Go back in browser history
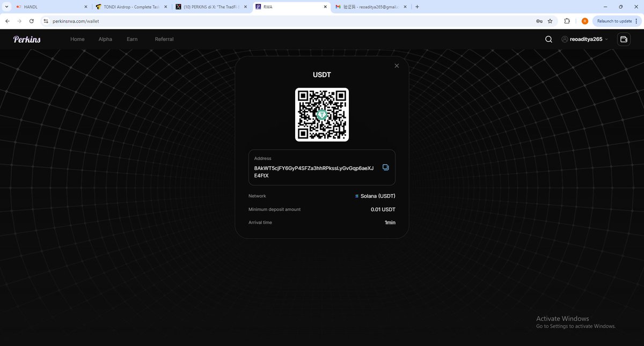 click(8, 21)
